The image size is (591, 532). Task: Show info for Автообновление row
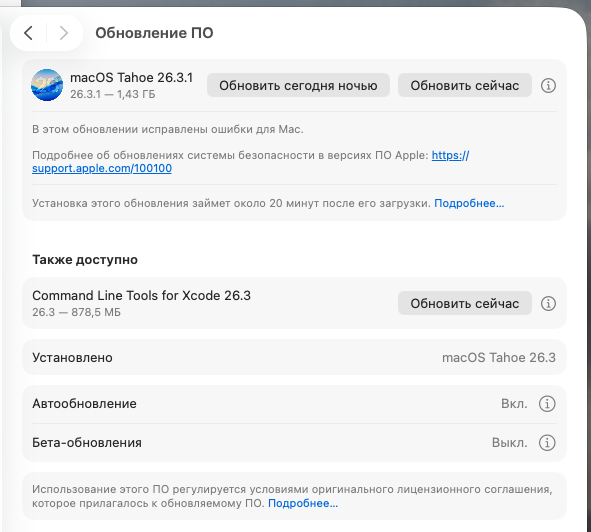tap(547, 404)
